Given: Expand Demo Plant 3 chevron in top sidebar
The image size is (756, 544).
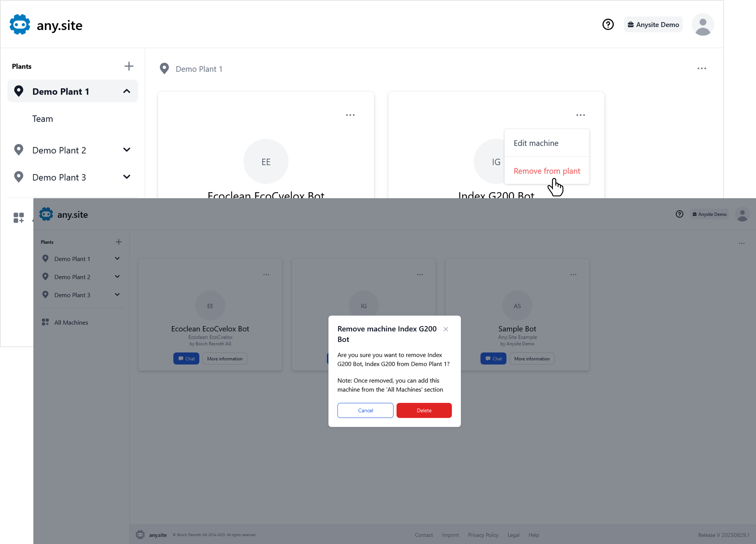Looking at the screenshot, I should pyautogui.click(x=127, y=177).
